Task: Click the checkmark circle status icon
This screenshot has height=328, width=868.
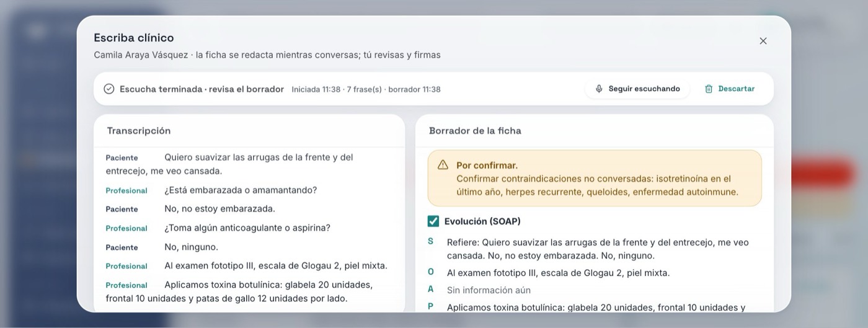Action: point(109,89)
